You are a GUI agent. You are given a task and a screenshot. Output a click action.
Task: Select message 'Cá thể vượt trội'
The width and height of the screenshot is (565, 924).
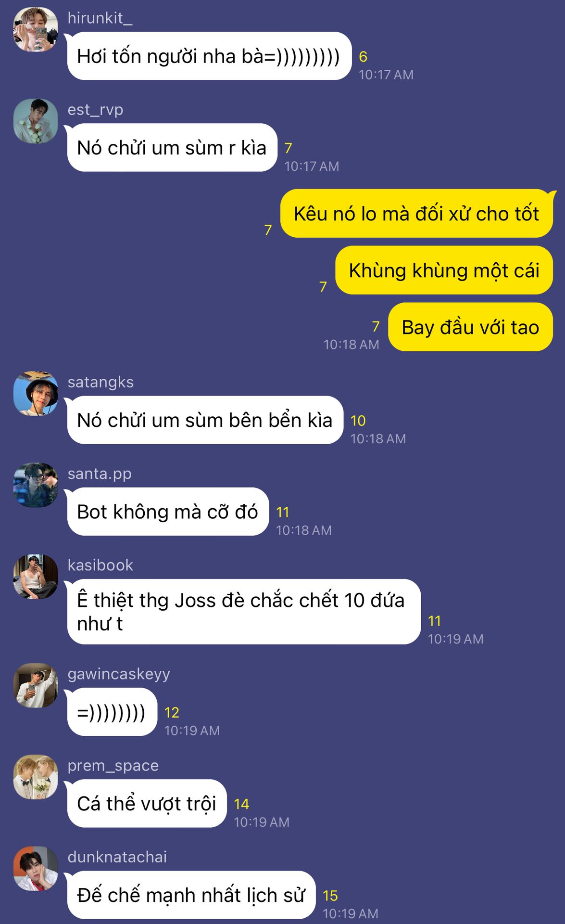pos(147,803)
